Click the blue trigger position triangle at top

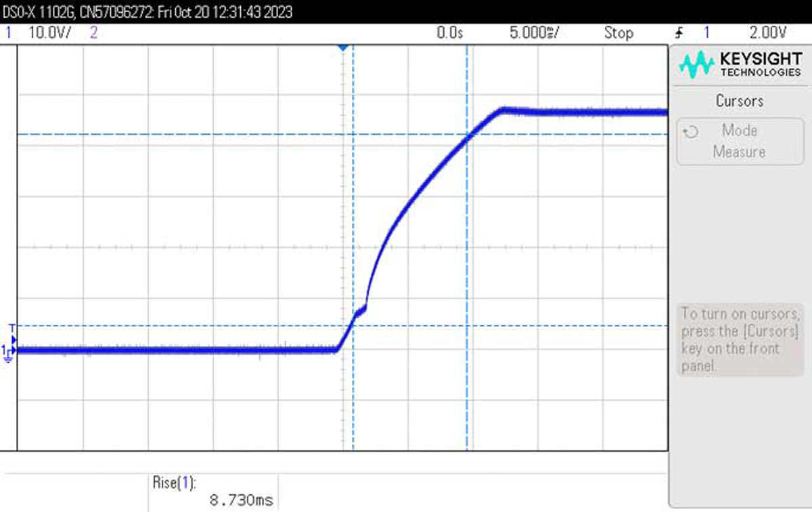[x=343, y=47]
